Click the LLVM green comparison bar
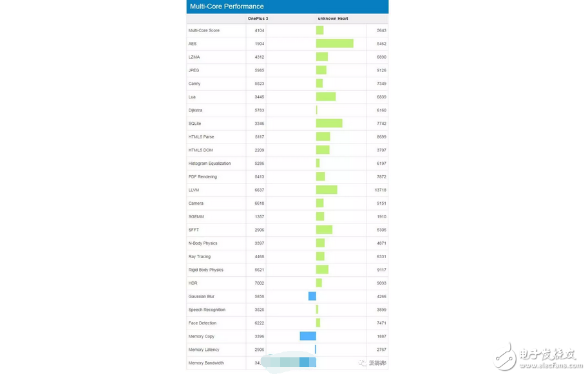 [327, 190]
